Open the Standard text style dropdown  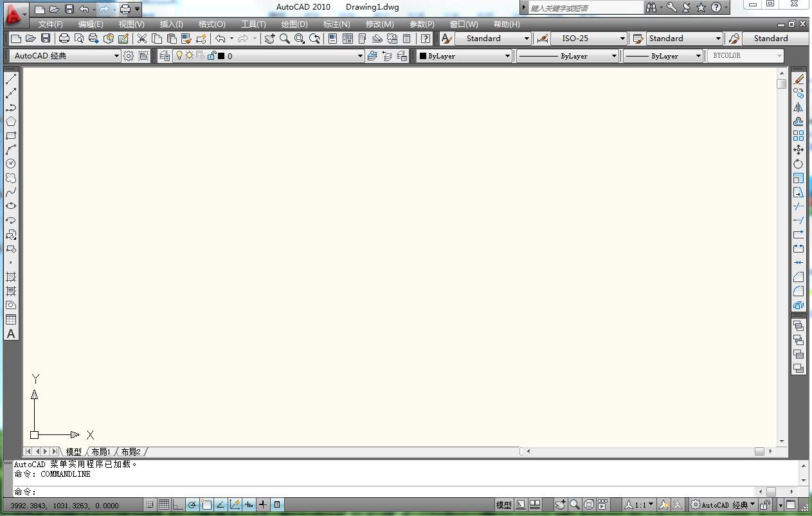point(493,39)
